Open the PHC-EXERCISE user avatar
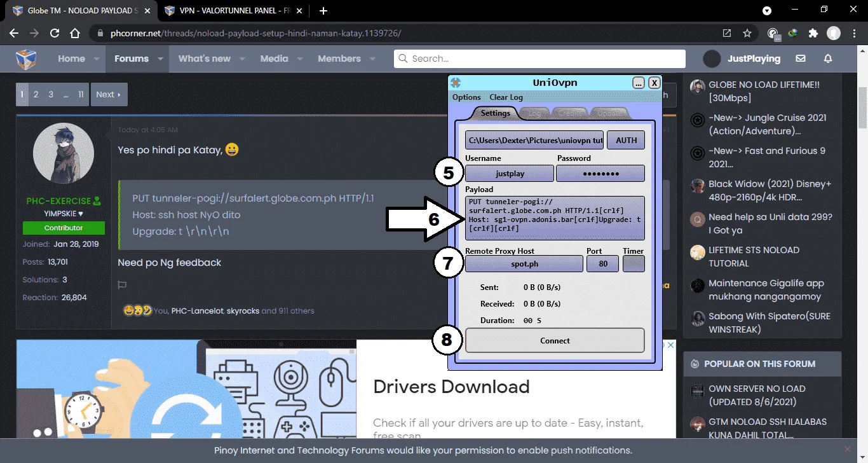The image size is (868, 463). [x=64, y=155]
